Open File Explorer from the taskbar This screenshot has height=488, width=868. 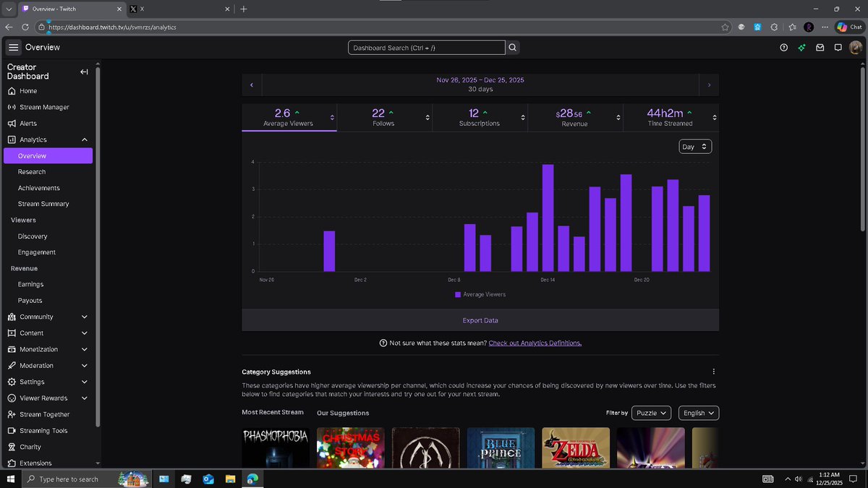(230, 479)
